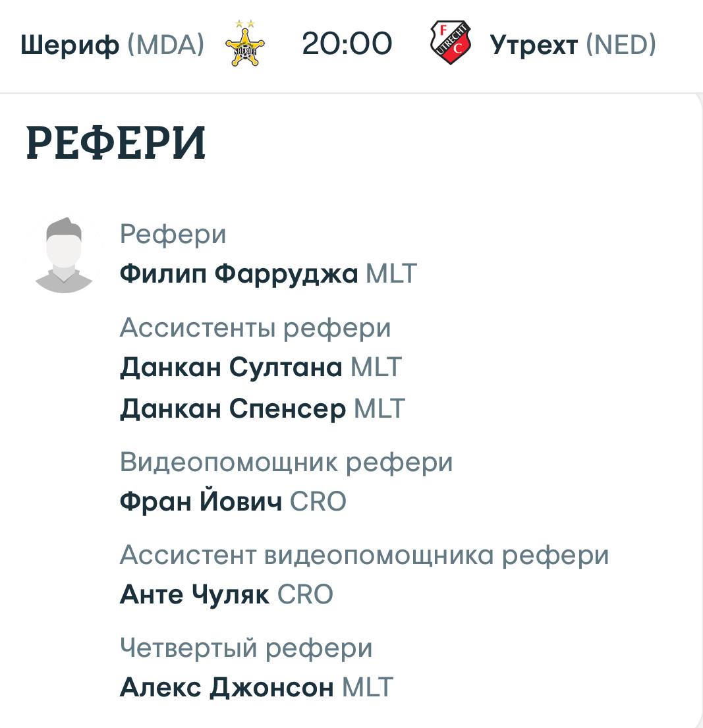This screenshot has width=703, height=728.
Task: Click the FC Utrecht shield logo
Action: (x=450, y=43)
